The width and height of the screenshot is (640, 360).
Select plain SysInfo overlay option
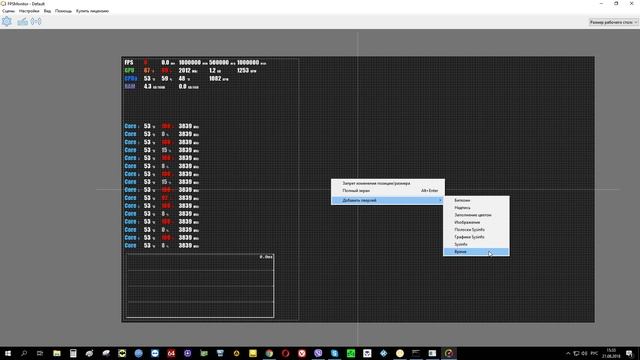[476, 244]
